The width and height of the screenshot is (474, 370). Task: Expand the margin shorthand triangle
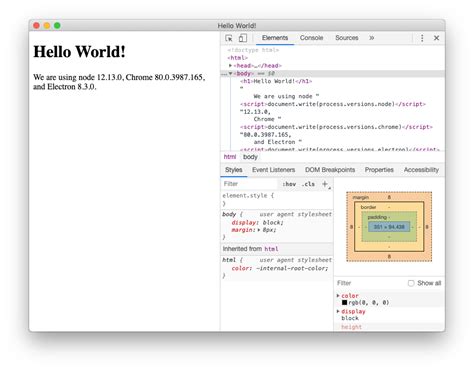(259, 230)
